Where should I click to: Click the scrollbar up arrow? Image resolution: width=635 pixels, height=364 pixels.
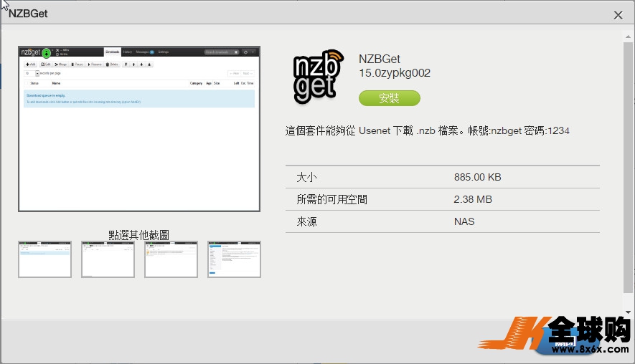[x=628, y=37]
